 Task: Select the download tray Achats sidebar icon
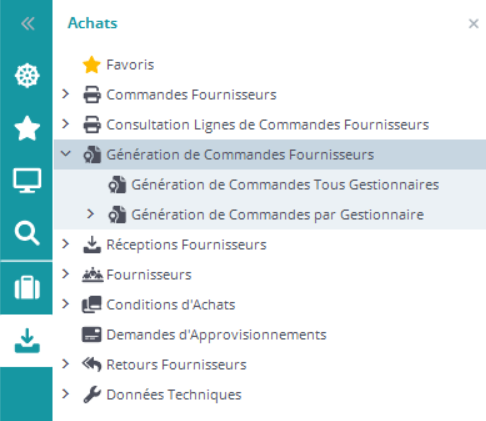coord(27,341)
